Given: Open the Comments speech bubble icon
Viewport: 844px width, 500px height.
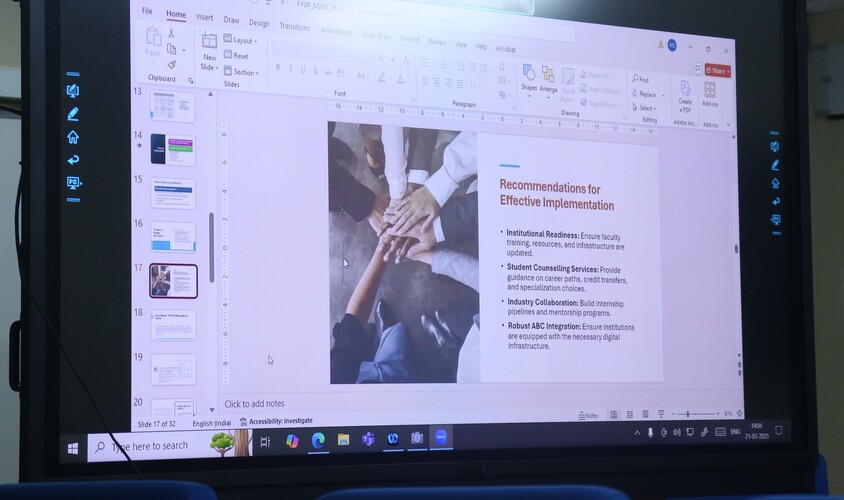Looking at the screenshot, I should pos(697,68).
